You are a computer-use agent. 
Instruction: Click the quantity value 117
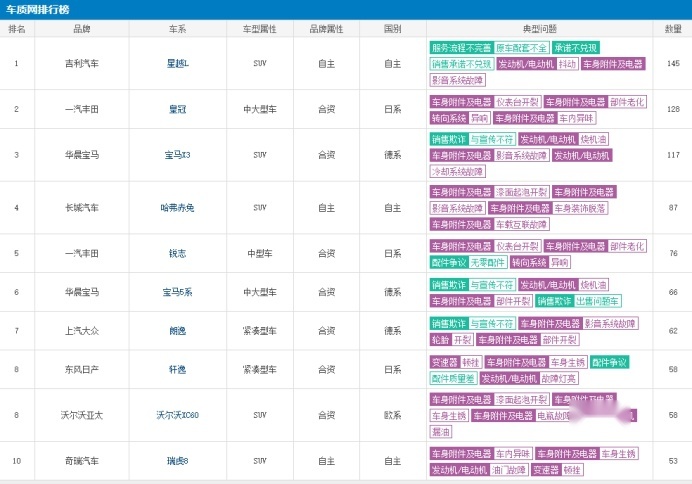click(x=673, y=155)
